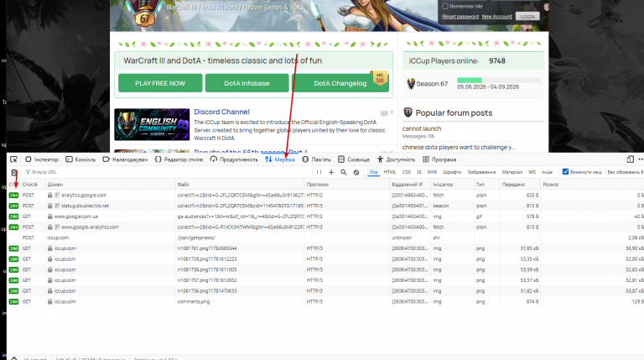Pause network recording
Viewport: 644px width, 360px height.
click(319, 172)
